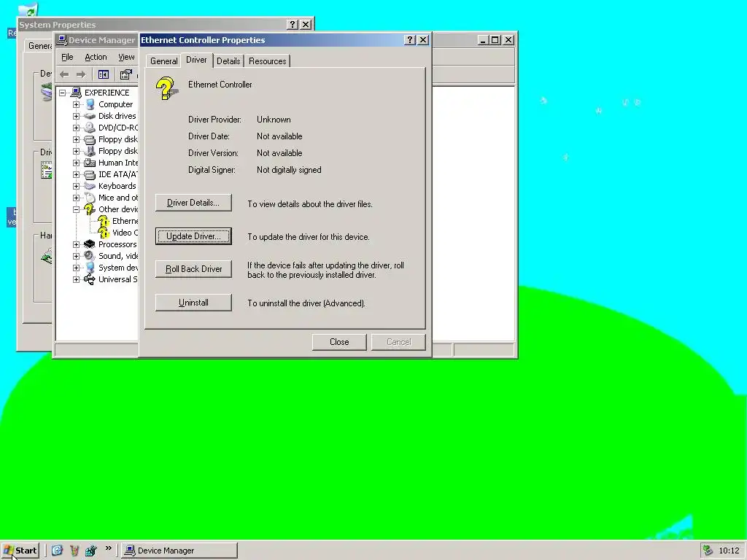The width and height of the screenshot is (747, 560).
Task: Collapse the EXPERIENCE root node
Action: click(63, 93)
